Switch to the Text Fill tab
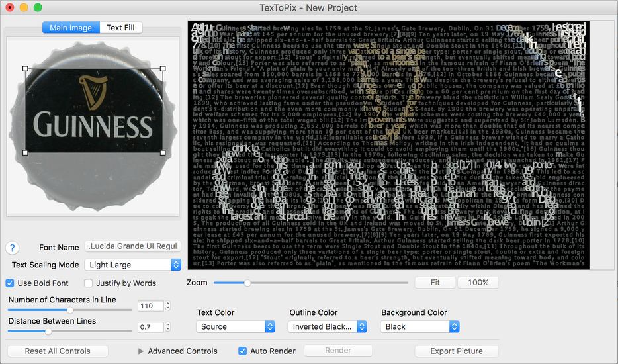 pyautogui.click(x=120, y=28)
